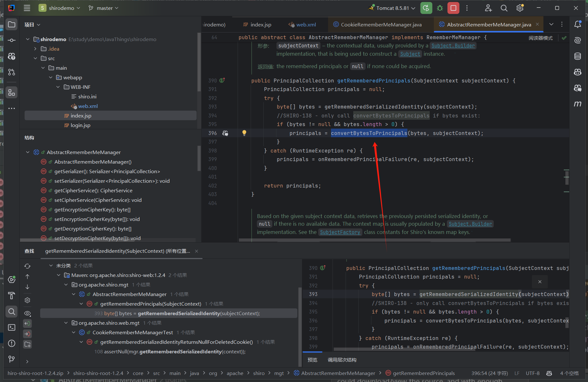Open the Code With Me add-user icon
Viewport: 588px width, 382px height.
coord(488,8)
